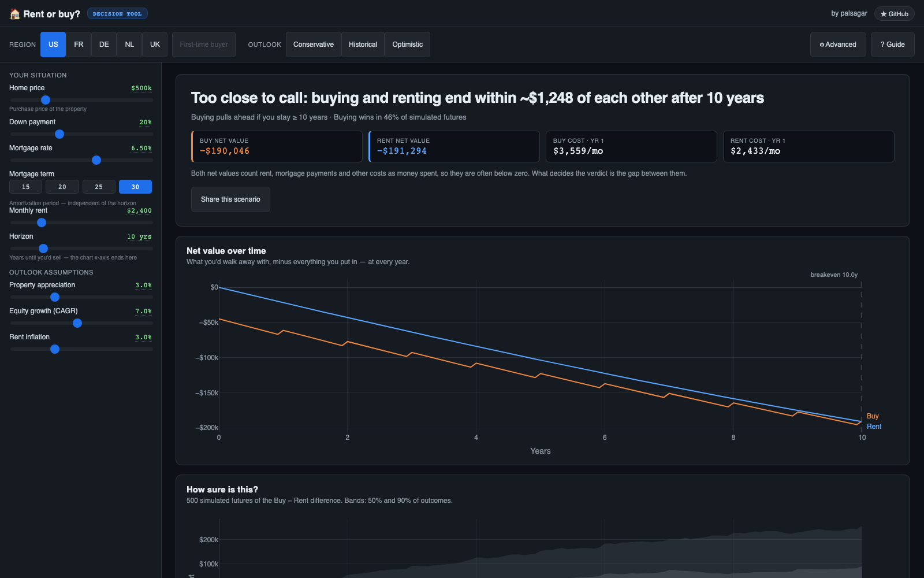Click the Rent legend label on chart
This screenshot has height=578, width=924.
(x=874, y=427)
